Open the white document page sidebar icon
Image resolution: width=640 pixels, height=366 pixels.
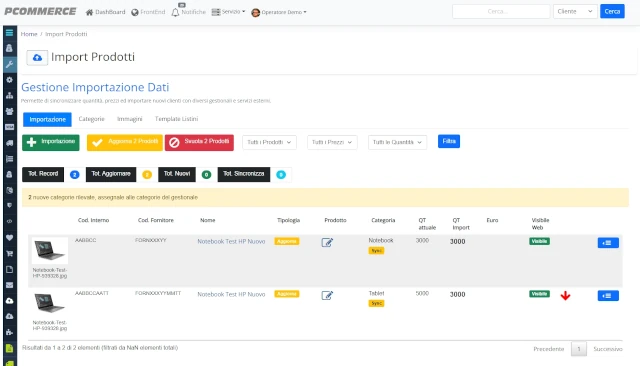coord(9,269)
